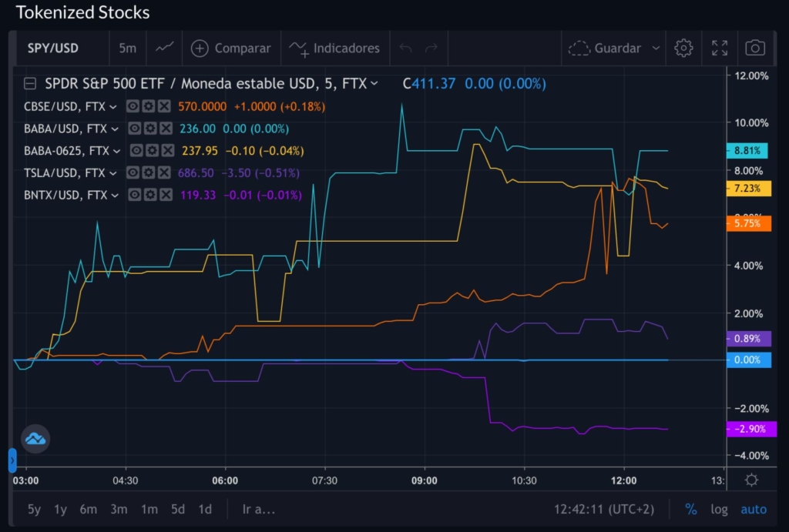Toggle visibility of the TSLA/USD series
The image size is (789, 532).
133,172
